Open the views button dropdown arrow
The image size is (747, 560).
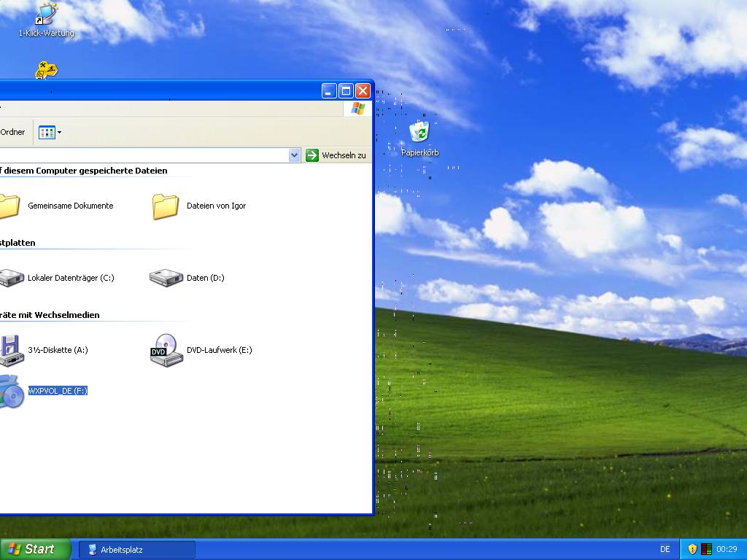tap(60, 133)
